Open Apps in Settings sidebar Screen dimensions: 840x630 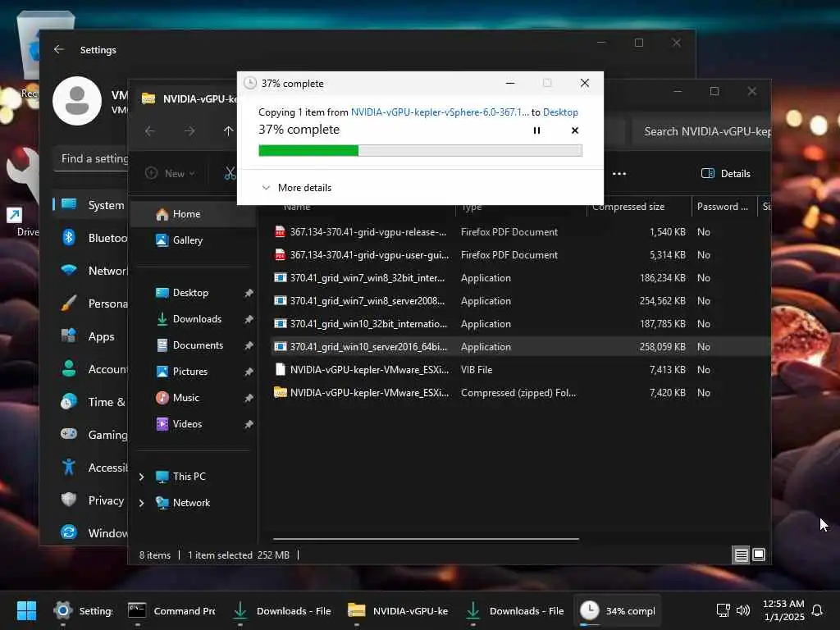click(91, 336)
